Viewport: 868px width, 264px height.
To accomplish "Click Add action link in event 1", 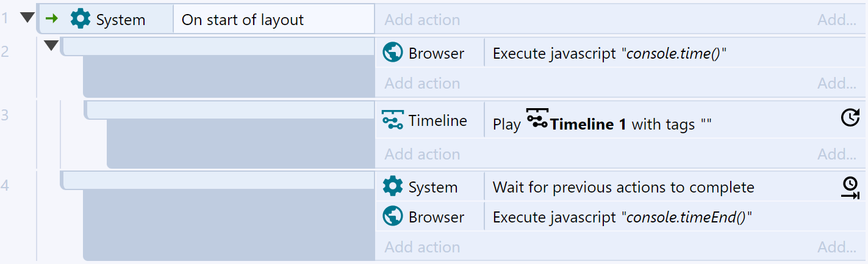I will [422, 20].
